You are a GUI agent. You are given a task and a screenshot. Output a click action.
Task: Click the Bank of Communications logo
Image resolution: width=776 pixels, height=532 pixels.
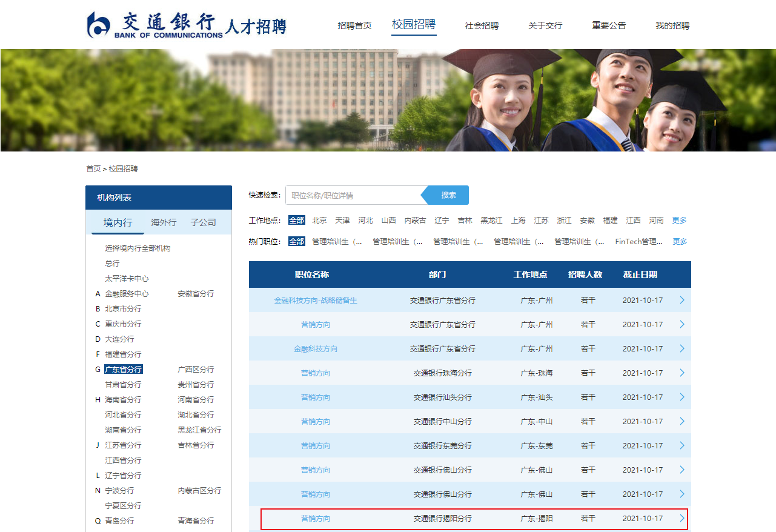click(x=187, y=25)
